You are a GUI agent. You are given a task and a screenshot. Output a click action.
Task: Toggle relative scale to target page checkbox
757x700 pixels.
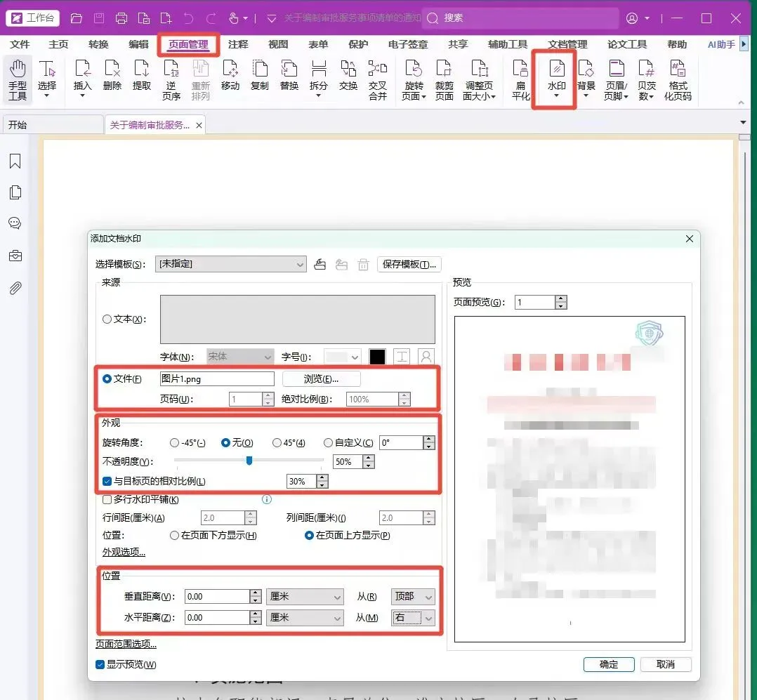pos(107,482)
